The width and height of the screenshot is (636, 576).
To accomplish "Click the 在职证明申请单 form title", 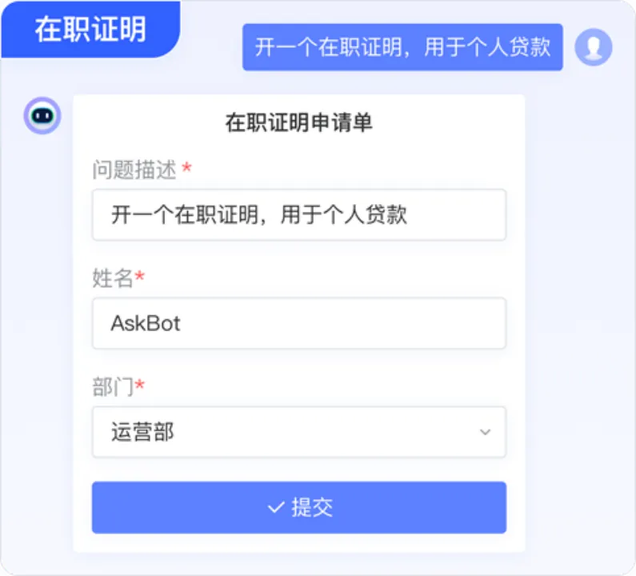I will 298,124.
